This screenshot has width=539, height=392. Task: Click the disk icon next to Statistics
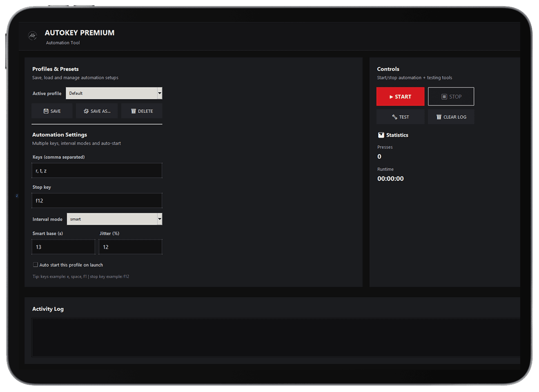[x=380, y=135]
